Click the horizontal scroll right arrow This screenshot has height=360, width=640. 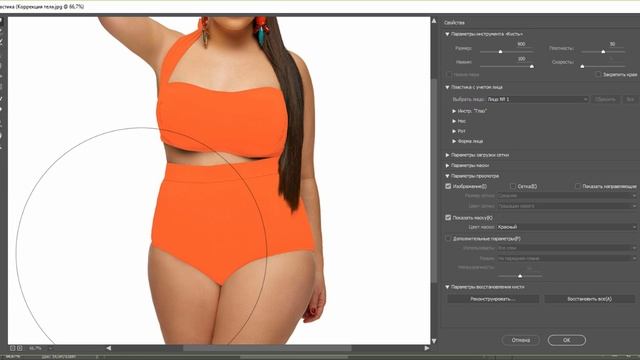(427, 348)
